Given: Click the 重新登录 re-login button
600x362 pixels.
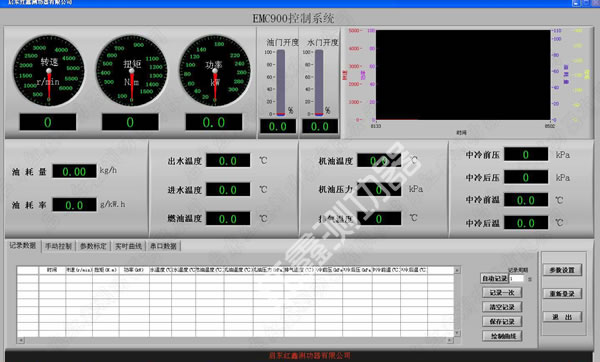Looking at the screenshot, I should tap(562, 294).
